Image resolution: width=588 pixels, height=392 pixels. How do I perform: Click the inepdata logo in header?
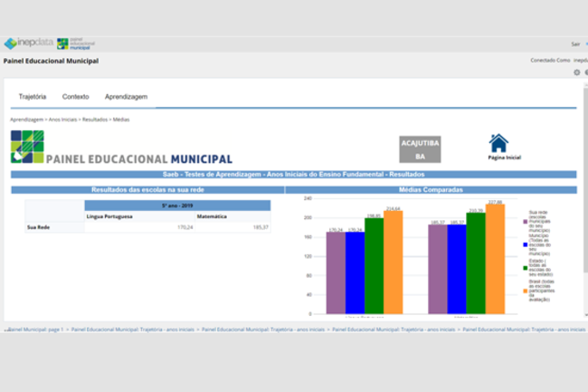point(27,43)
